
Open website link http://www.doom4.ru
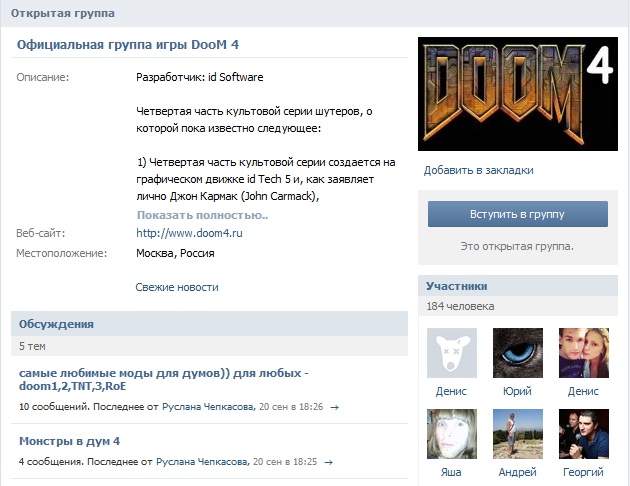click(x=189, y=233)
